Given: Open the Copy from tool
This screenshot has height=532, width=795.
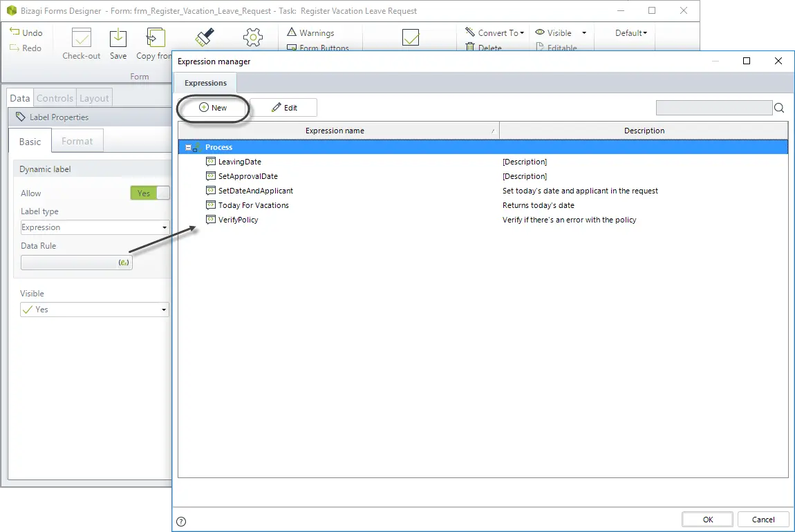Looking at the screenshot, I should click(x=155, y=38).
